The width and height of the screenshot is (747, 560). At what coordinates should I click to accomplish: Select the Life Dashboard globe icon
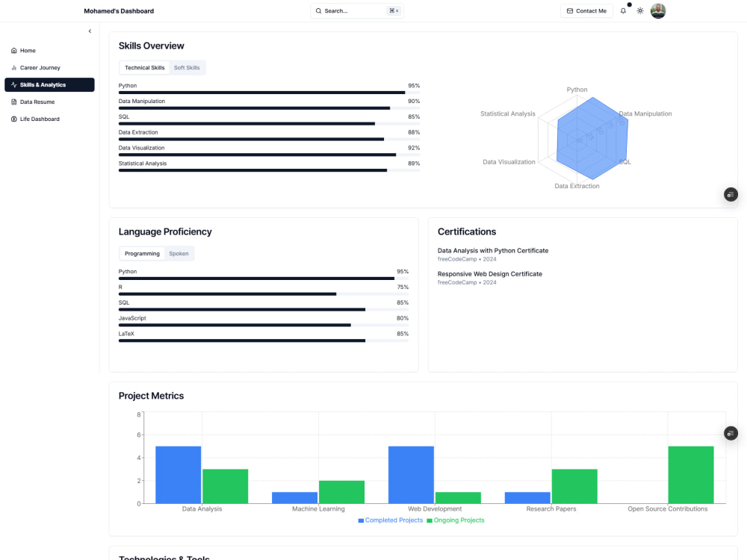pos(13,119)
